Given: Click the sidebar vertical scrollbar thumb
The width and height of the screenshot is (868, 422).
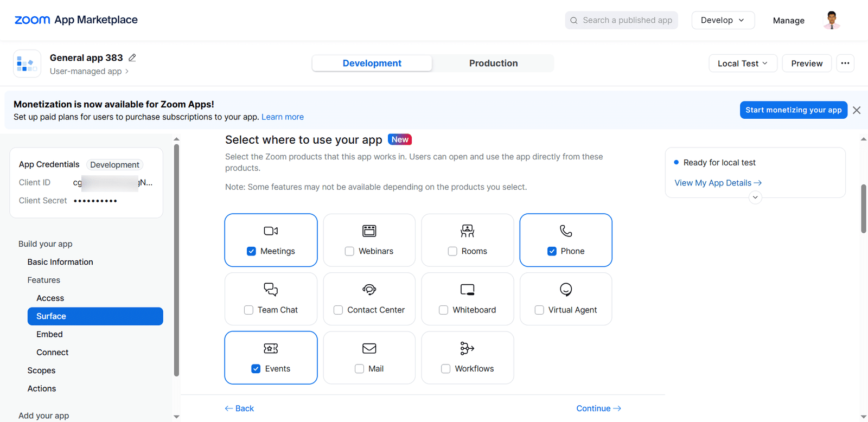Looking at the screenshot, I should [x=176, y=259].
